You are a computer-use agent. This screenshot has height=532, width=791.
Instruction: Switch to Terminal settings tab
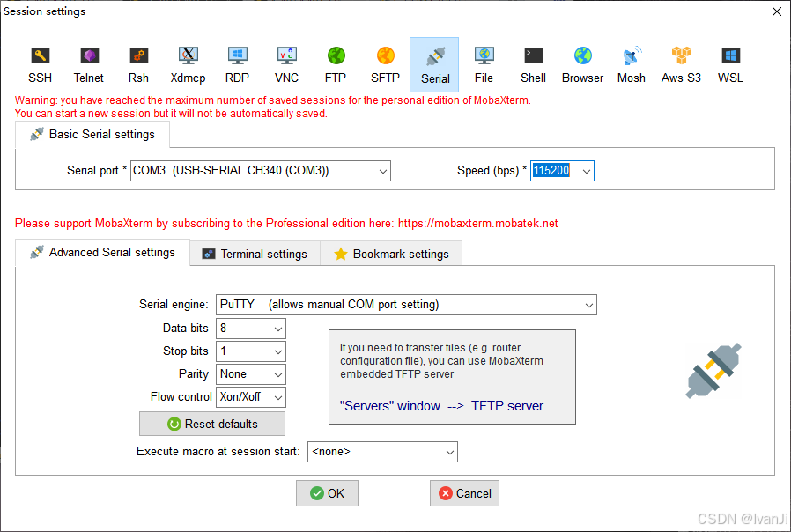pyautogui.click(x=255, y=254)
